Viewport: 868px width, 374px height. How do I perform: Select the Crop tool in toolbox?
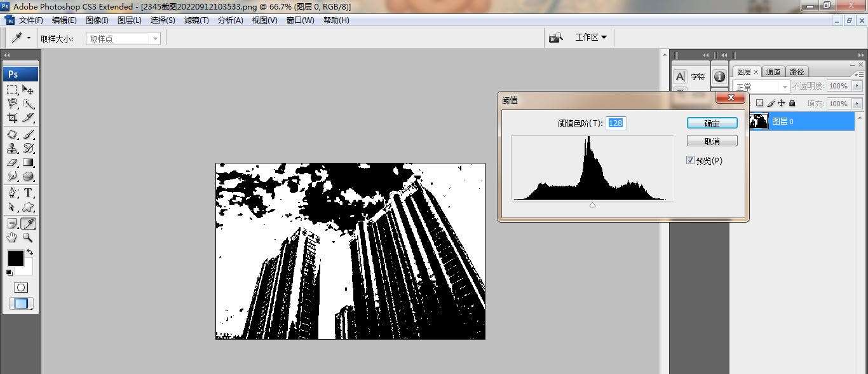[x=12, y=118]
